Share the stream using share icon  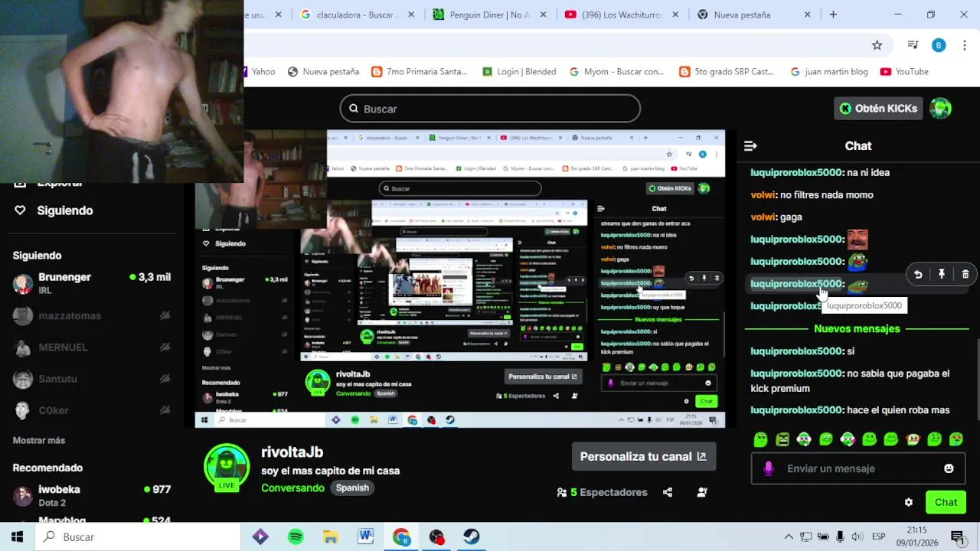tap(668, 492)
